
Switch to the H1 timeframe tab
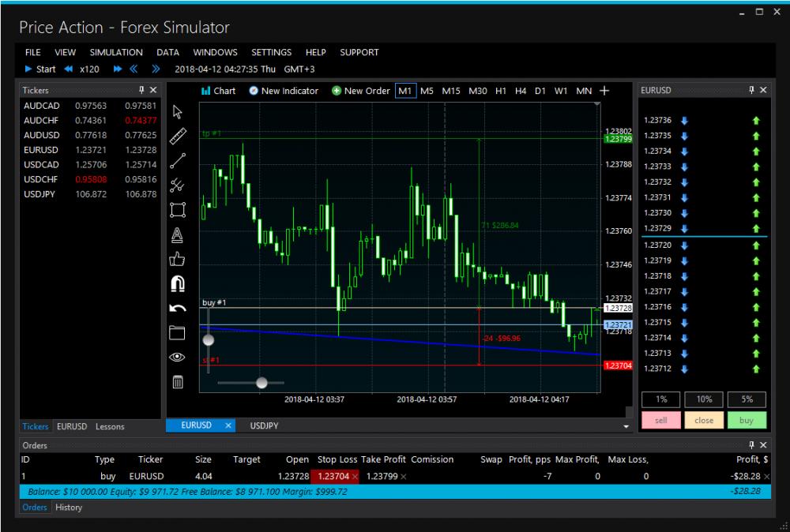click(500, 91)
